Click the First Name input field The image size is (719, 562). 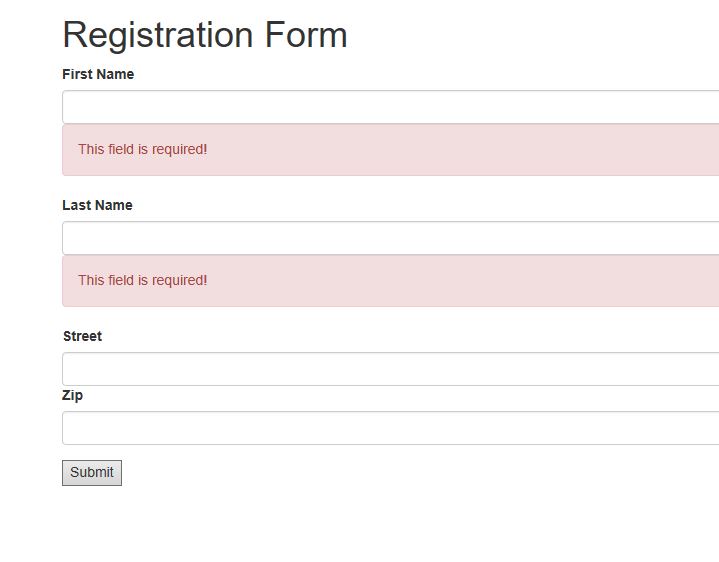pos(390,107)
